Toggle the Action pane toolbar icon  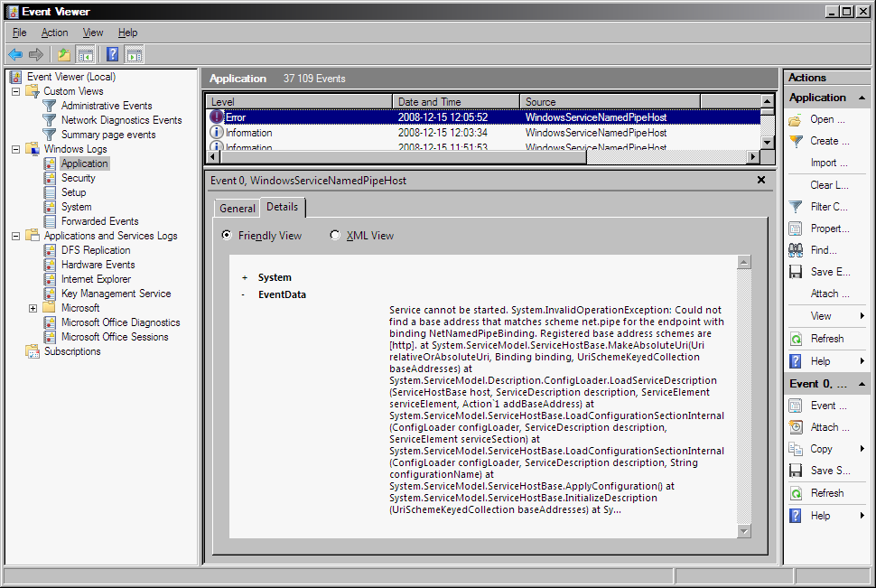(134, 54)
